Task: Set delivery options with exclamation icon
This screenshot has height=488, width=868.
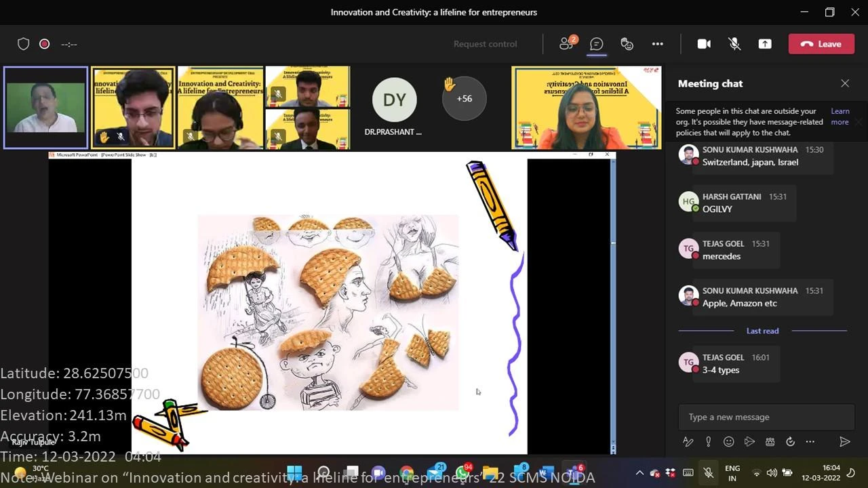Action: pos(709,442)
